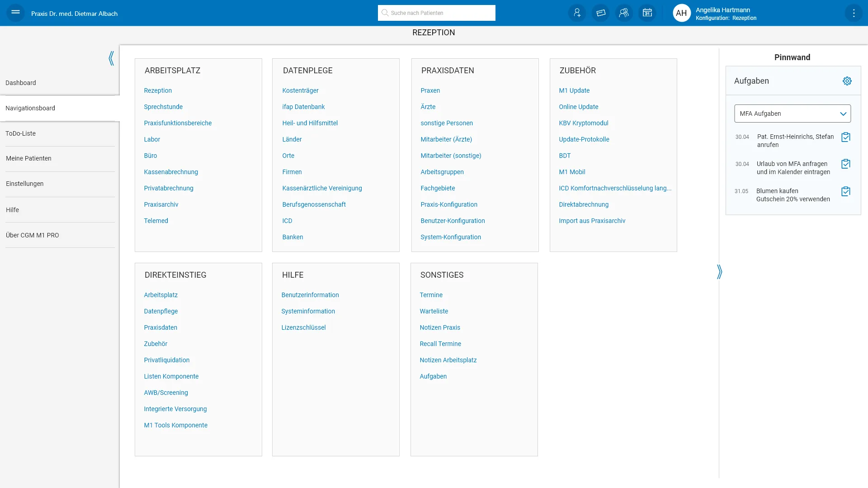Image resolution: width=868 pixels, height=488 pixels.
Task: Open Einstellungen in sidebar
Action: 60,184
